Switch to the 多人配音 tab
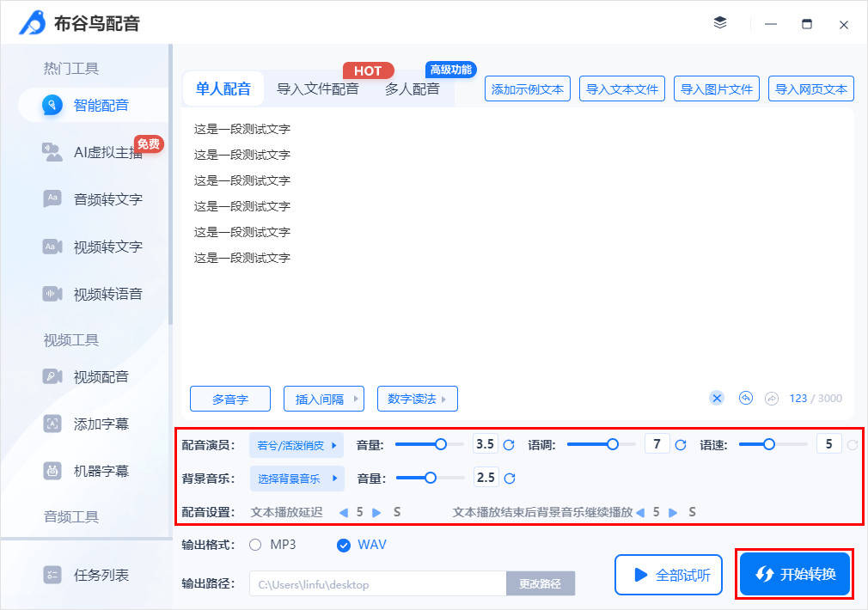The image size is (868, 610). click(x=412, y=88)
